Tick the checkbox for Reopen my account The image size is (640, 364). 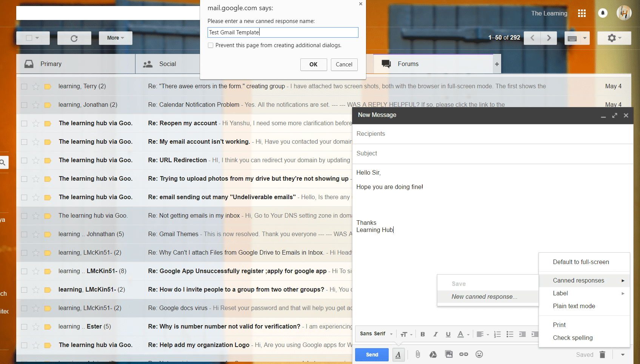point(24,123)
